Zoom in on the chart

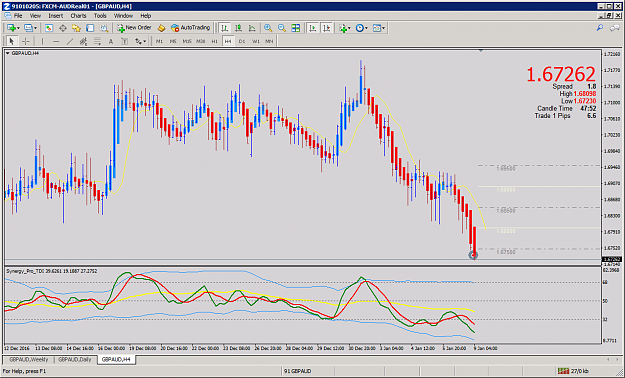(x=268, y=28)
